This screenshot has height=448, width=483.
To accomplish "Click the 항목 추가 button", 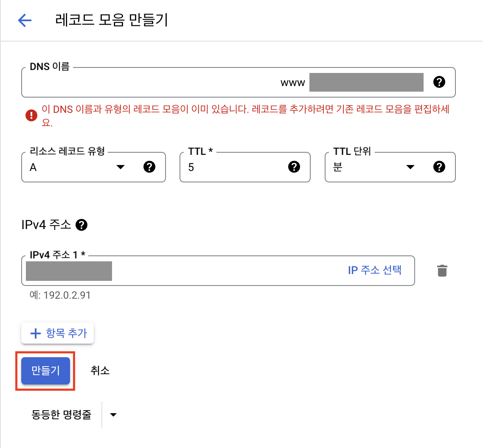I will coord(58,333).
